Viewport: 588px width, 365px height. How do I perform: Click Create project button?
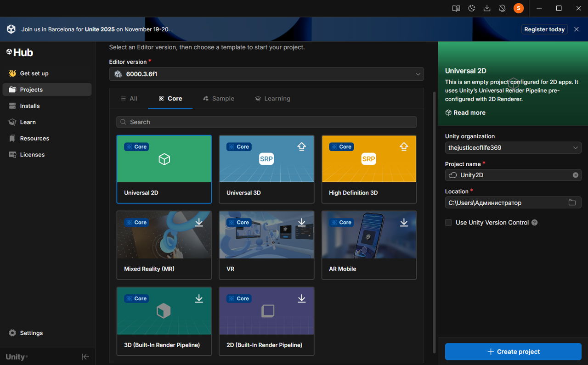[513, 352]
